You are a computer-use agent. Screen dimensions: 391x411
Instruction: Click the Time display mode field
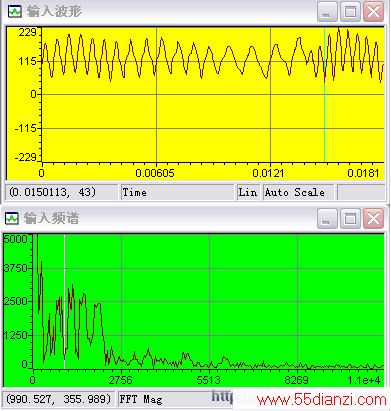(x=177, y=192)
